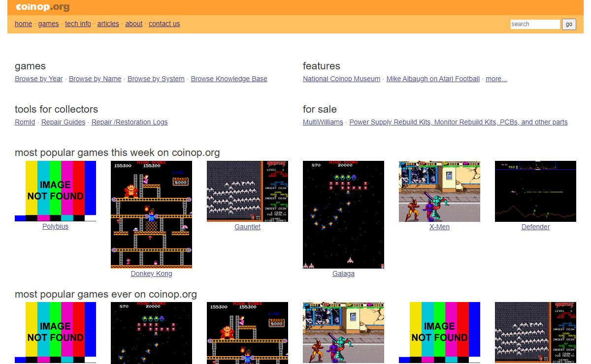The height and width of the screenshot is (364, 591).
Task: Open the articles navigation link
Action: 108,24
